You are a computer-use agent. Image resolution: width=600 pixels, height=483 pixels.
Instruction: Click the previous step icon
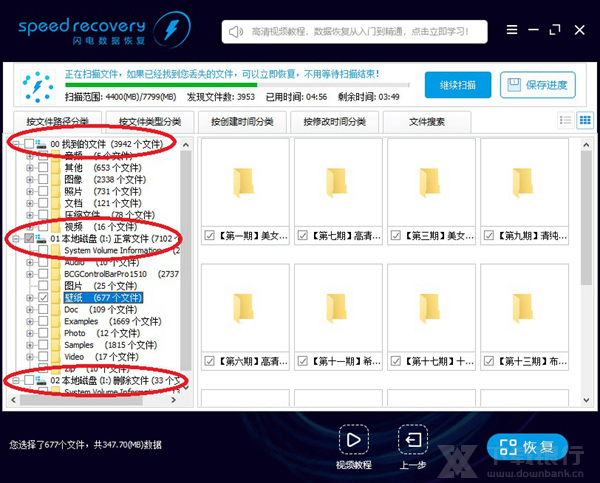(413, 439)
